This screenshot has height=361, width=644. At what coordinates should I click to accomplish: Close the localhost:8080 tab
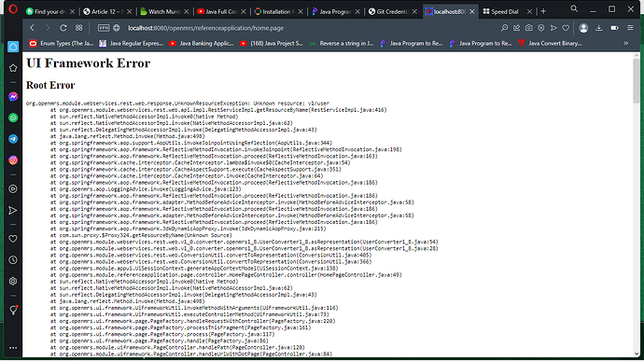pos(472,11)
